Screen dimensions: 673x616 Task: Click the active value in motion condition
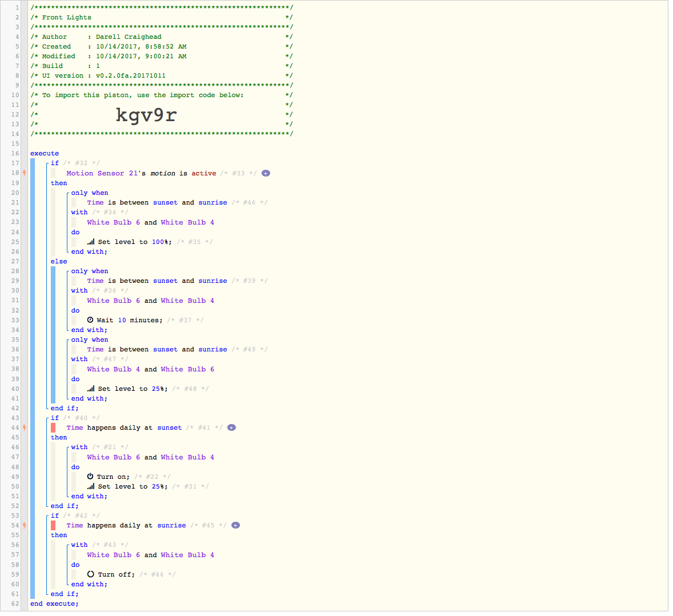pos(204,173)
